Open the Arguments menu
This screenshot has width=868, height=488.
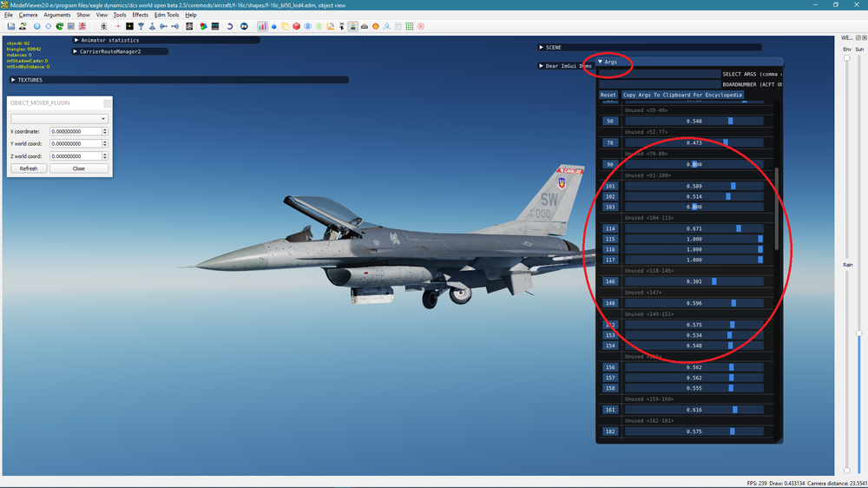57,15
